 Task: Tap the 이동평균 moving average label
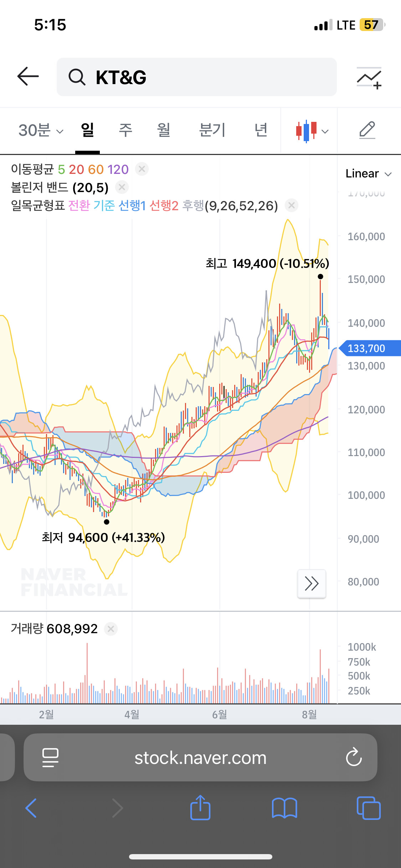[32, 169]
